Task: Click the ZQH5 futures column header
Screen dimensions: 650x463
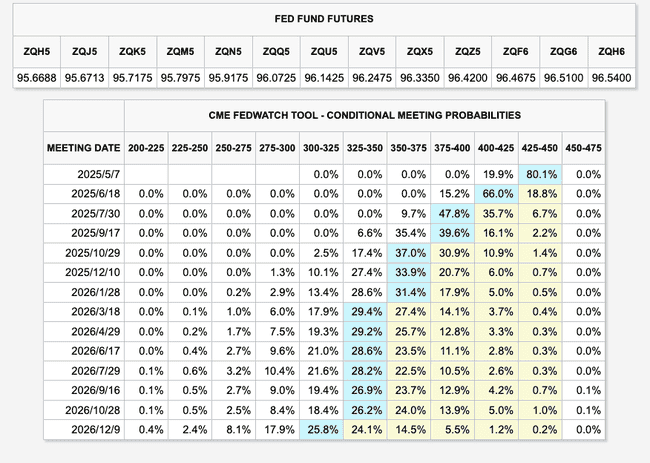Action: click(x=37, y=51)
